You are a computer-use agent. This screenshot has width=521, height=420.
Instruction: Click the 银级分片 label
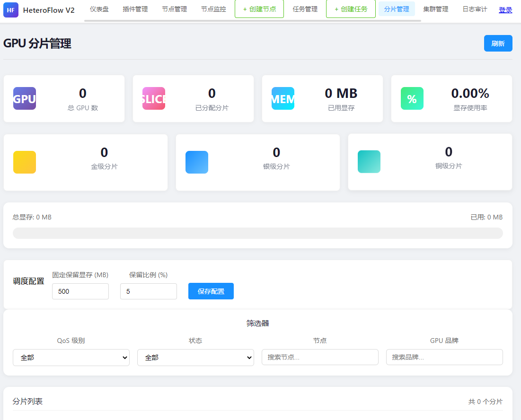(276, 166)
